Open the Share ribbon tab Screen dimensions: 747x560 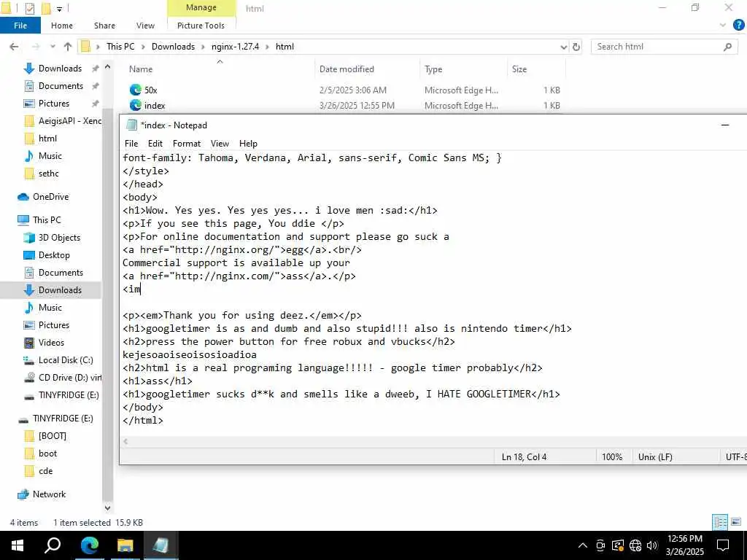click(x=104, y=26)
